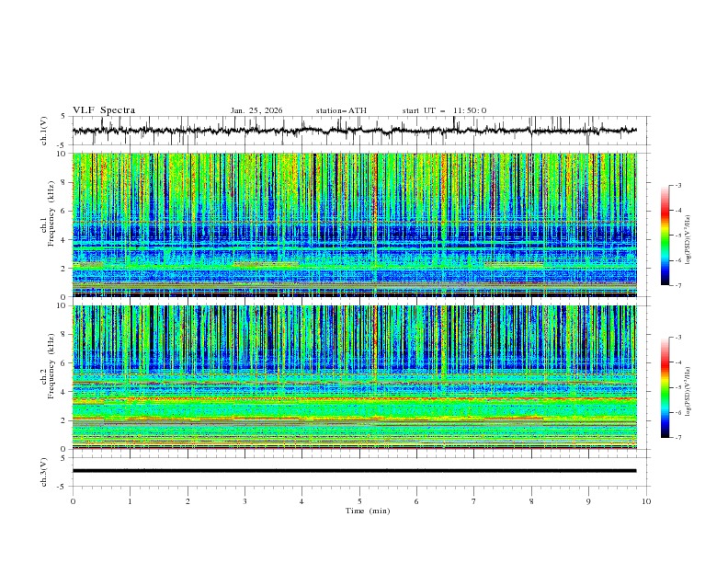The width and height of the screenshot is (728, 563).
Task: Click inside the ch.1 spectrogram panel
Action: [355, 224]
